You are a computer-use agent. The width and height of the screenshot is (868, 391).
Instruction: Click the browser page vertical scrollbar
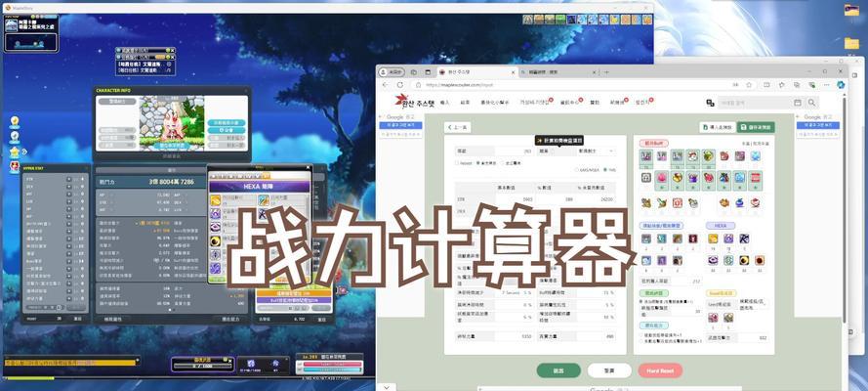point(845,210)
